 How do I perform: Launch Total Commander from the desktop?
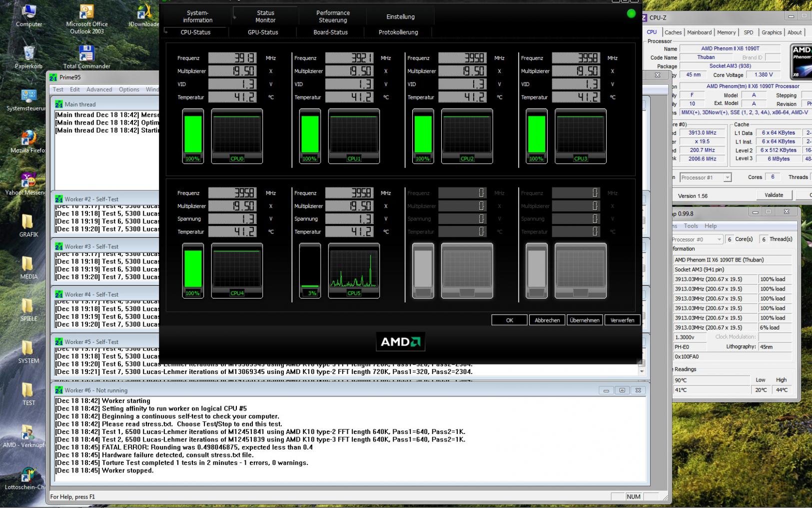[x=86, y=57]
